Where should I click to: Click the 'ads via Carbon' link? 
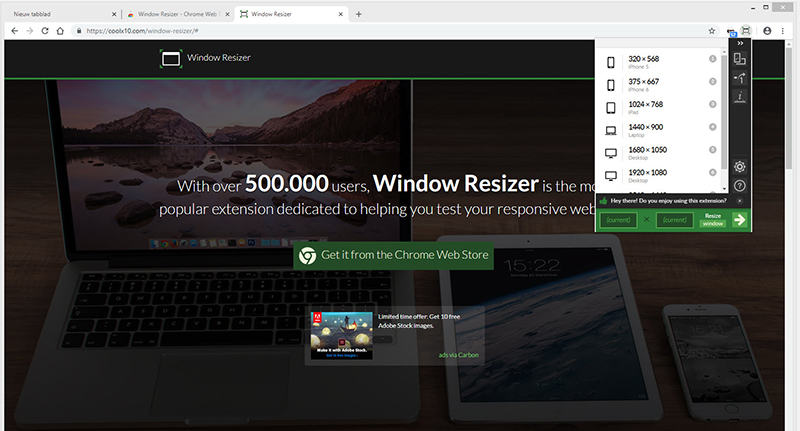(458, 355)
